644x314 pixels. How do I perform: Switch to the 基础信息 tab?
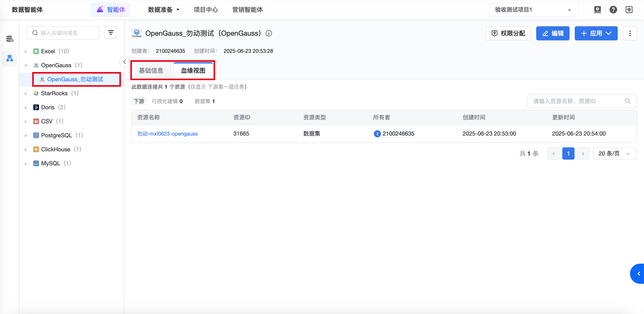151,71
